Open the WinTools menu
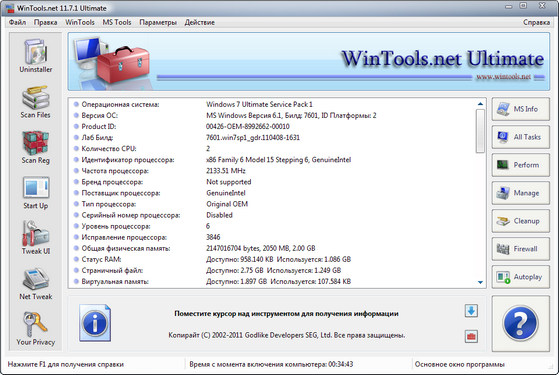Image resolution: width=559 pixels, height=375 pixels. click(x=80, y=22)
